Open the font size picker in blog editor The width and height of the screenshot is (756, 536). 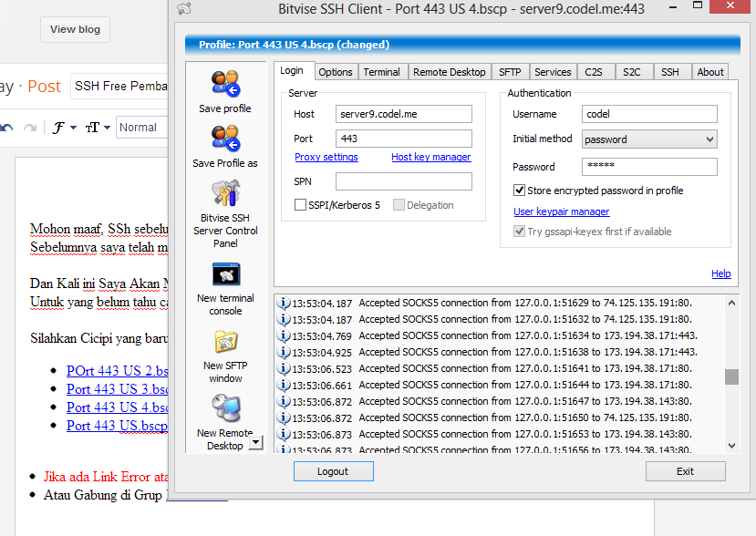tap(98, 128)
